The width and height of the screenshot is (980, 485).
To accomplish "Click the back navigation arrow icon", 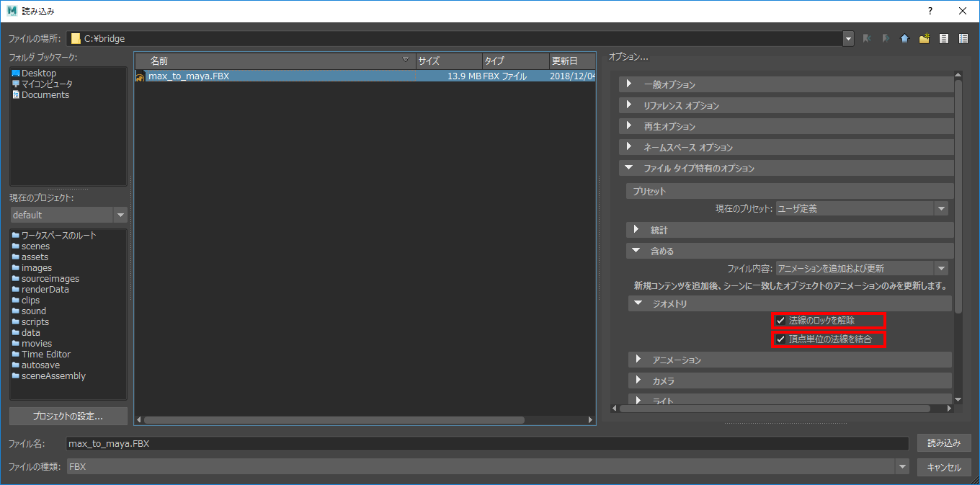I will [867, 39].
